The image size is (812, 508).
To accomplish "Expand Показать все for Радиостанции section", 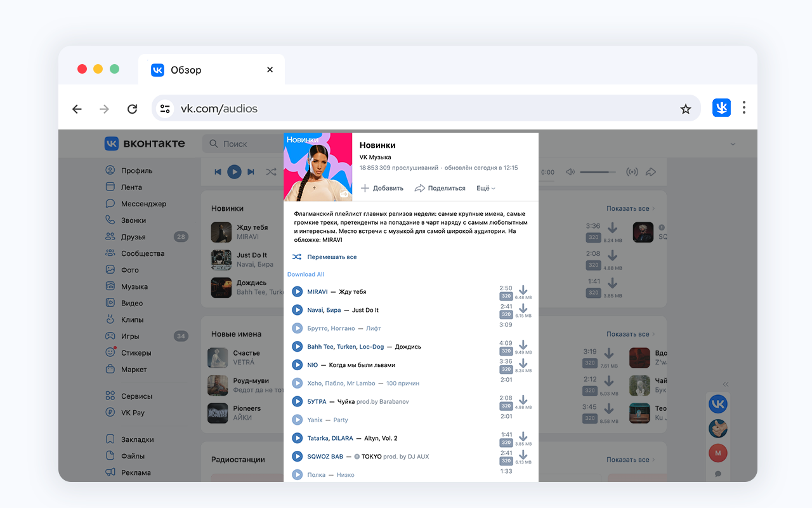I will [631, 460].
